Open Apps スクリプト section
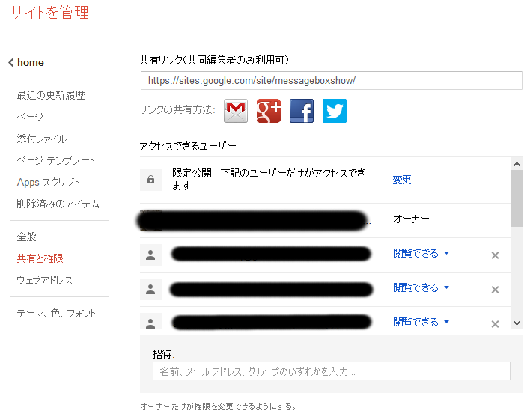This screenshot has width=530, height=420. [x=49, y=182]
